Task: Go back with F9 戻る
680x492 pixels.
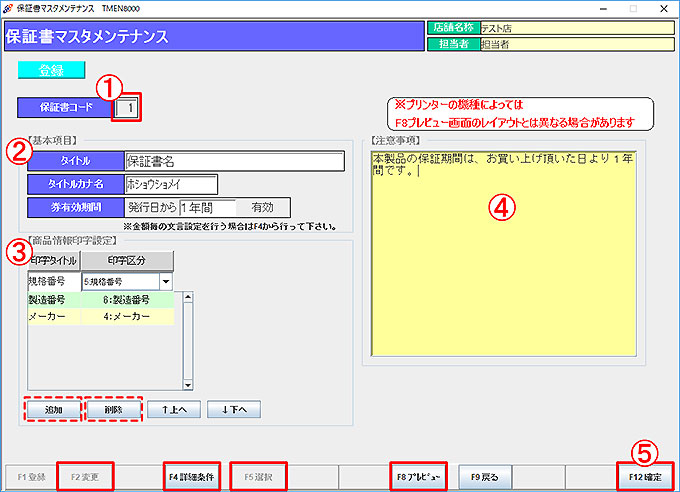Action: tap(485, 477)
